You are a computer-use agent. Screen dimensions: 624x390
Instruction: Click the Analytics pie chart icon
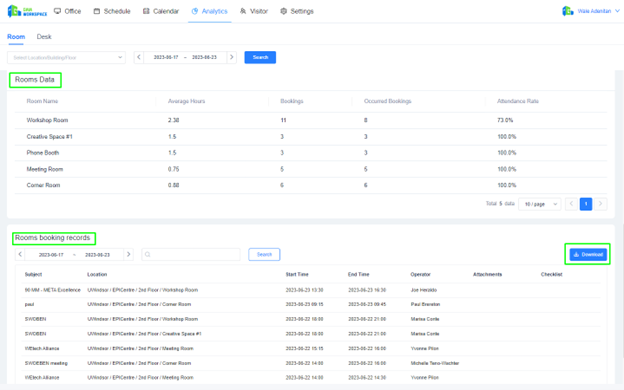pyautogui.click(x=195, y=11)
